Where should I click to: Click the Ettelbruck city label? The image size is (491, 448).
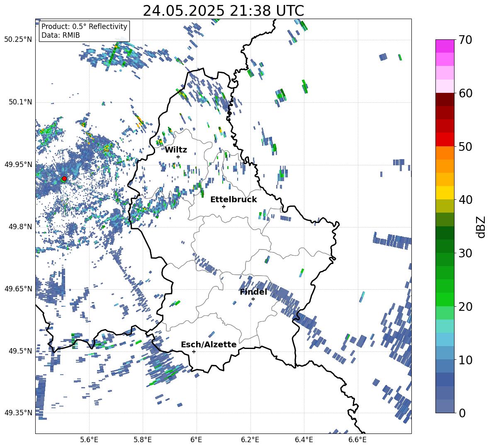point(233,200)
